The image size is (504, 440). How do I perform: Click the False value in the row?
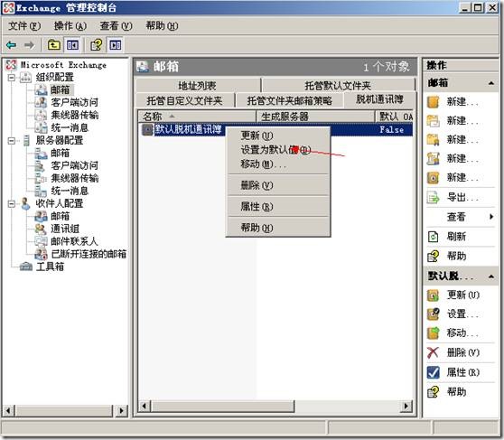coord(391,129)
